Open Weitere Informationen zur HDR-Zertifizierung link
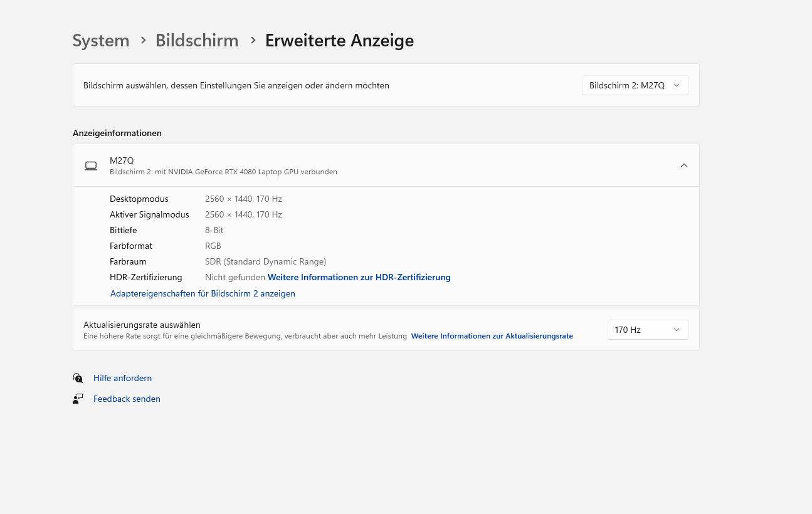Image resolution: width=812 pixels, height=514 pixels. (x=359, y=277)
